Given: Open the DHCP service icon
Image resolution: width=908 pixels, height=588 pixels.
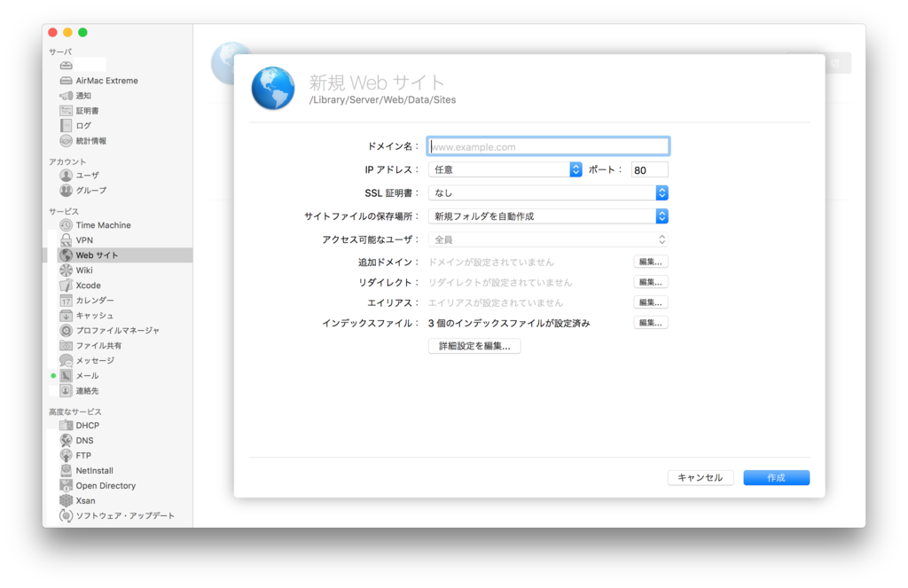Looking at the screenshot, I should [66, 425].
